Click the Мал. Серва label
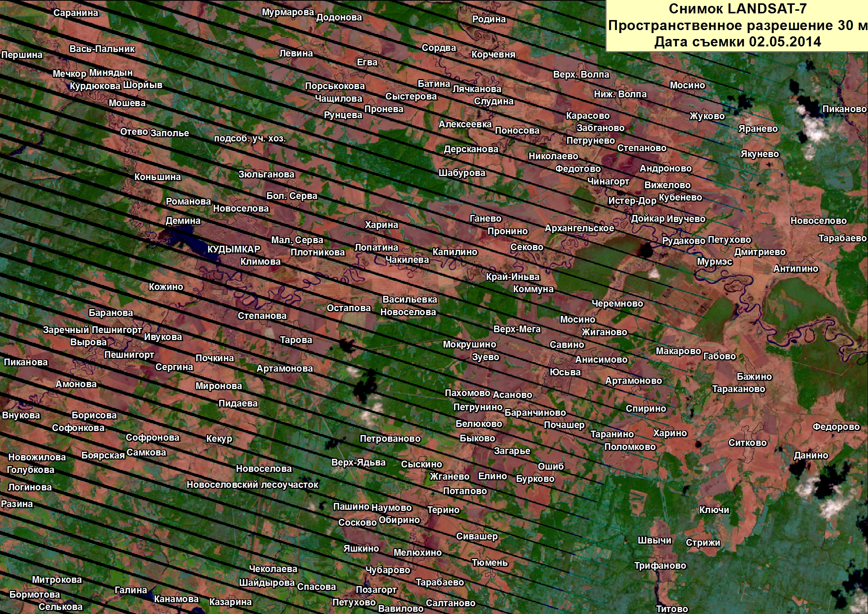This screenshot has height=614, width=868. click(x=297, y=240)
